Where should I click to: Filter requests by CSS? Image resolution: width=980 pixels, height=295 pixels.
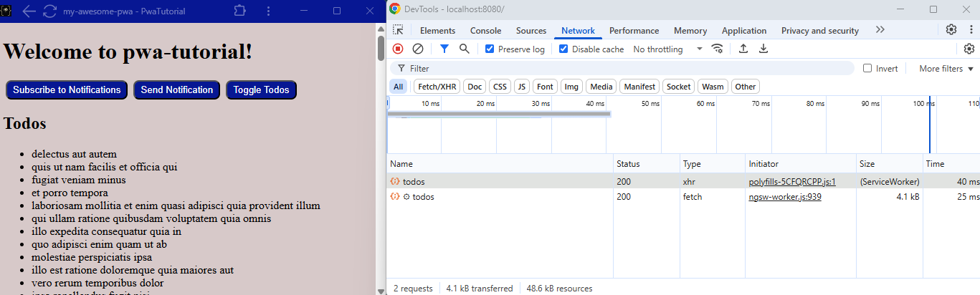(x=500, y=87)
